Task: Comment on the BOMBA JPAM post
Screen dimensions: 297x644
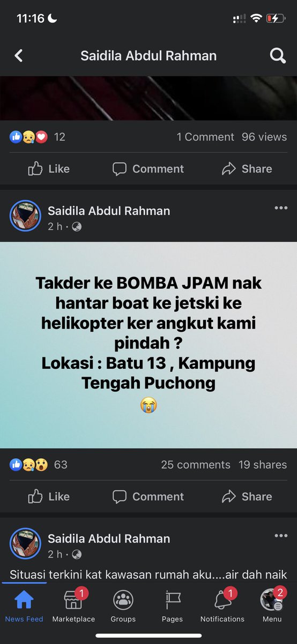Action: click(x=148, y=496)
